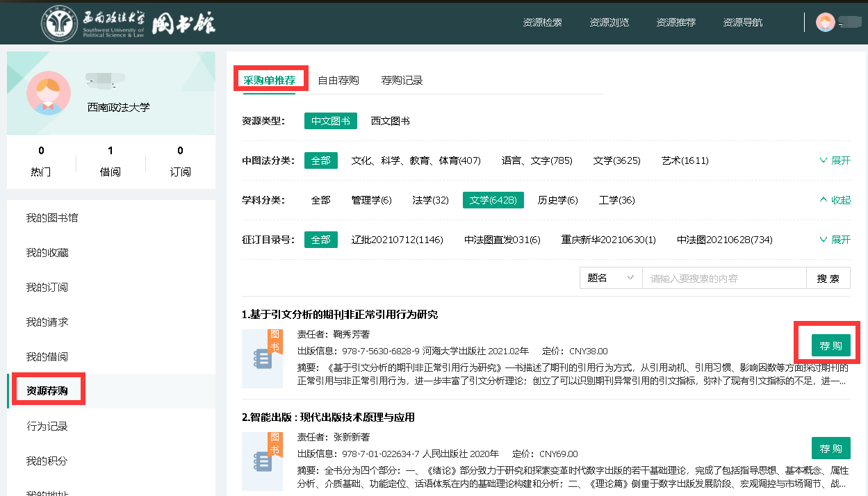Screen dimensions: 868x496
Task: Open book cover icon for 智能出版 entry
Action: (x=262, y=461)
